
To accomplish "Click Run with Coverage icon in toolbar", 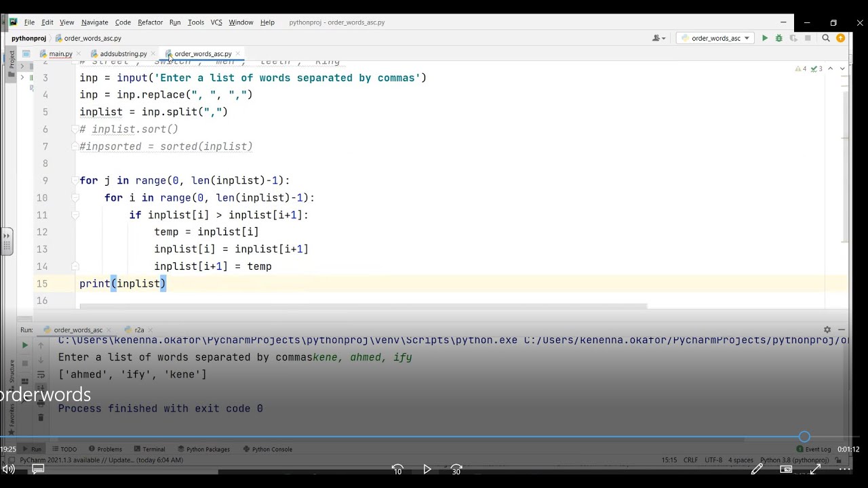I will click(x=793, y=39).
